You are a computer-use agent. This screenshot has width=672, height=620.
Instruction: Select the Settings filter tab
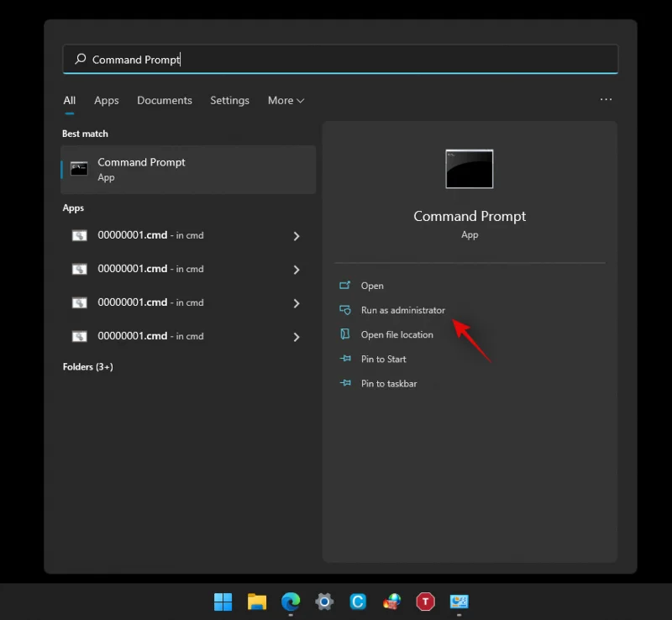point(229,100)
